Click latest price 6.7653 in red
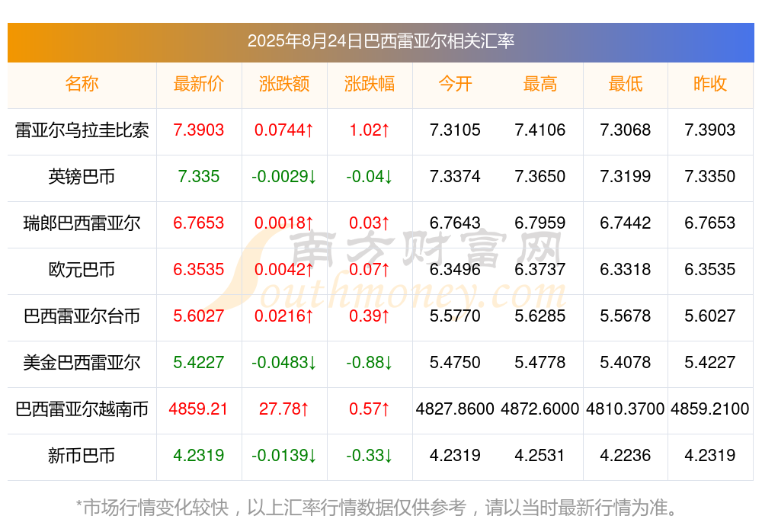Screen dimensions: 762x532 point(198,223)
